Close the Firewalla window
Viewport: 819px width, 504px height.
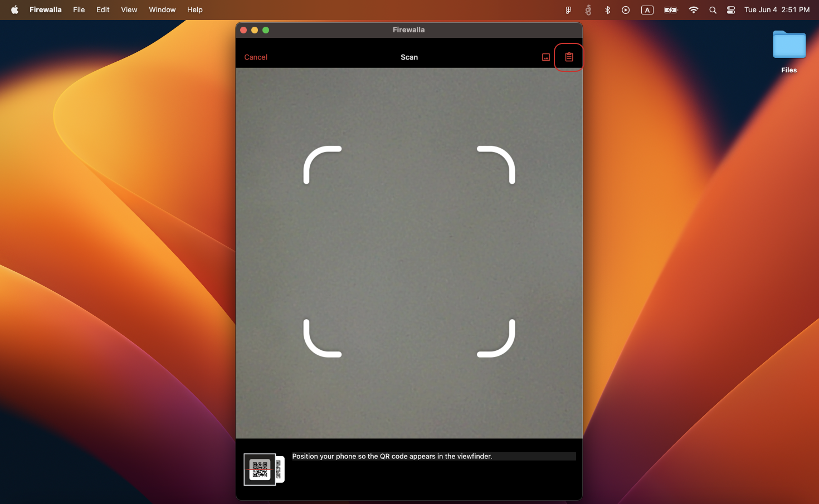pyautogui.click(x=243, y=30)
